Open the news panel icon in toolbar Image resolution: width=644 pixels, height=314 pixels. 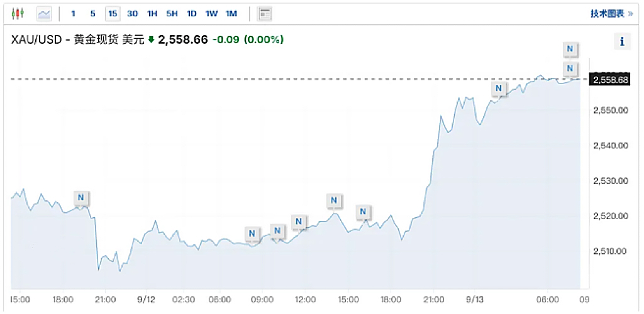click(265, 13)
